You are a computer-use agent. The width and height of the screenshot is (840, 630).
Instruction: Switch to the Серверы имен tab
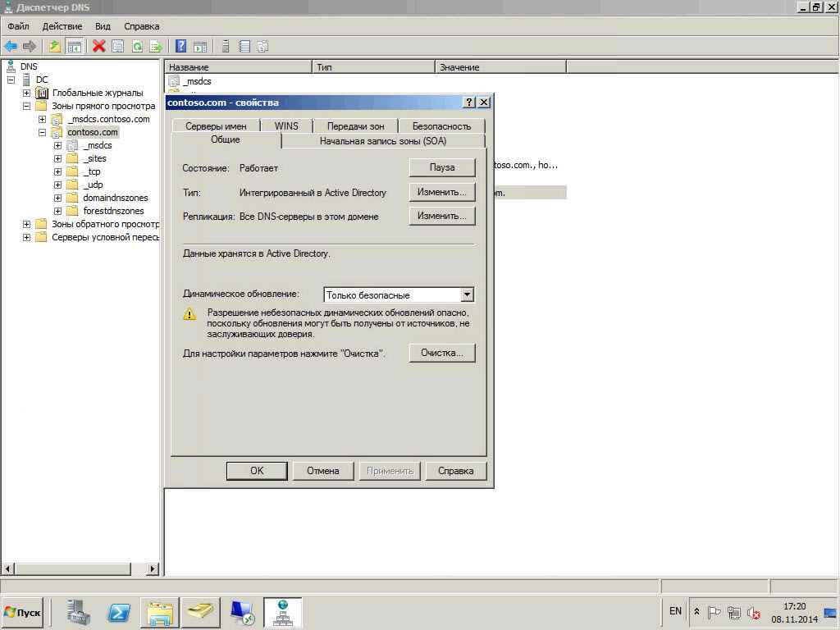pos(216,126)
